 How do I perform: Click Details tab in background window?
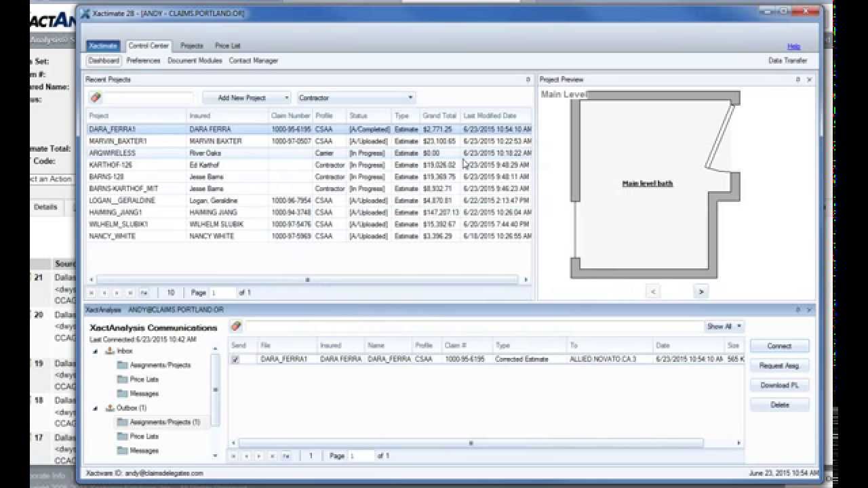pyautogui.click(x=45, y=207)
